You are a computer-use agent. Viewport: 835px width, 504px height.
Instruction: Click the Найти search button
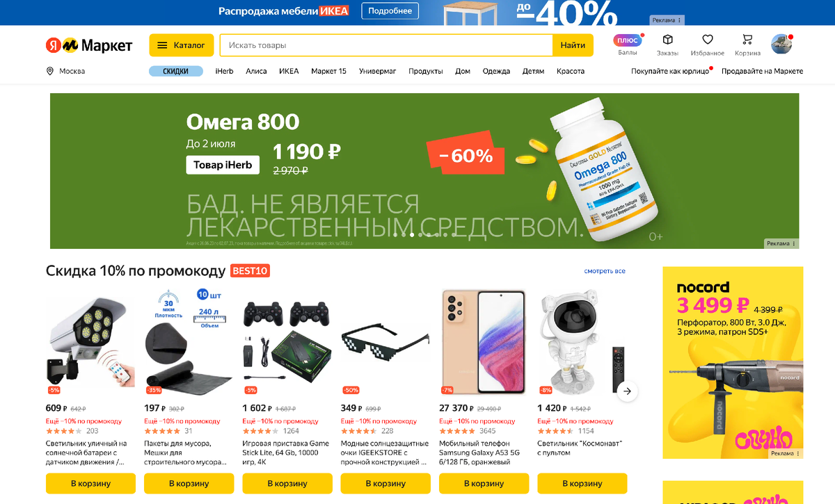click(573, 45)
